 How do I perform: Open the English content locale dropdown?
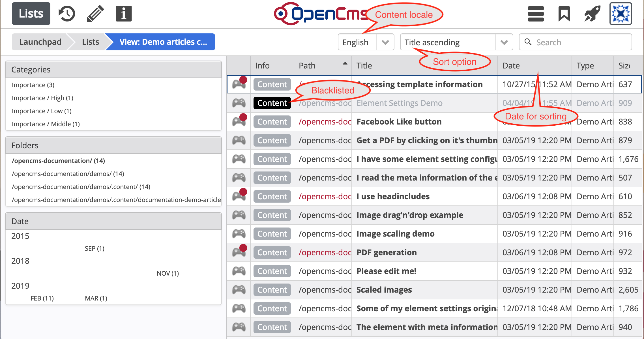pyautogui.click(x=366, y=42)
